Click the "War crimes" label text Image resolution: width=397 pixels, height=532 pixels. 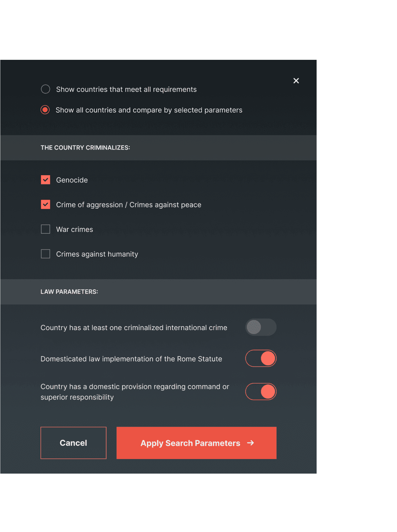coord(75,230)
